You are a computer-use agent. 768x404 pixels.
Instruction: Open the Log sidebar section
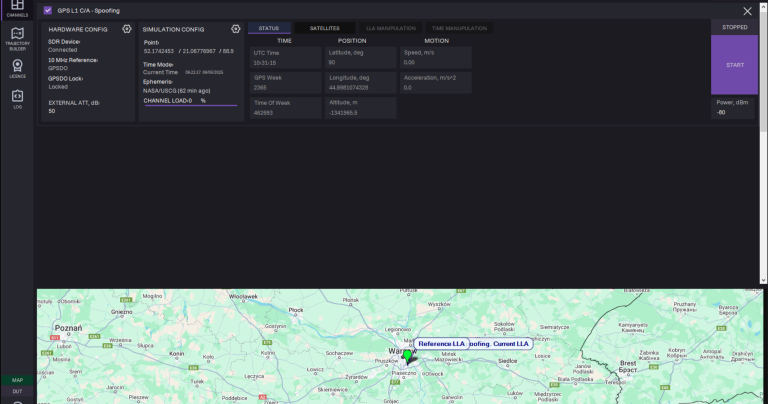coord(17,99)
